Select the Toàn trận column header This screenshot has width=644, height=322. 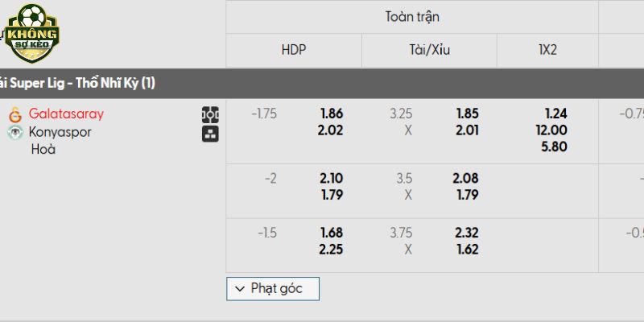(x=412, y=17)
